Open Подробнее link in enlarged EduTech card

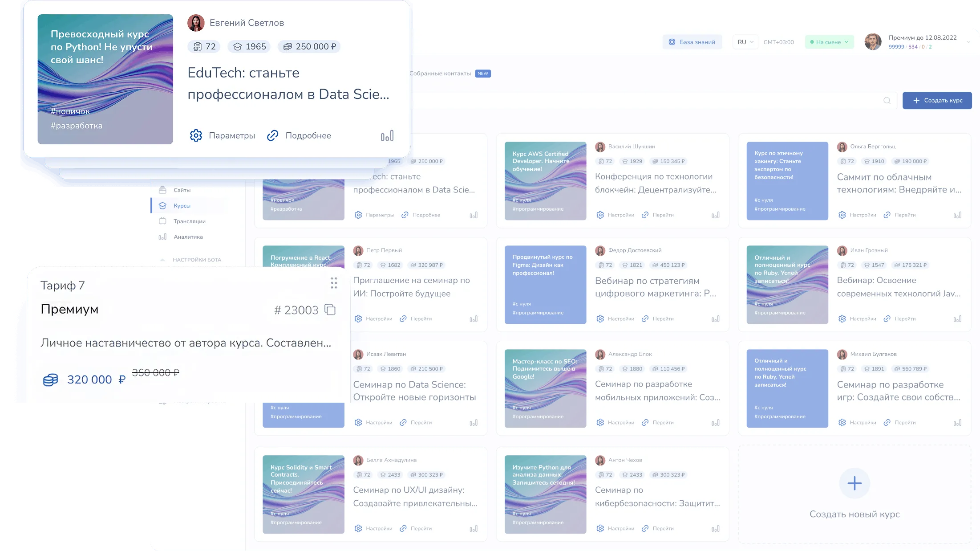(x=299, y=135)
